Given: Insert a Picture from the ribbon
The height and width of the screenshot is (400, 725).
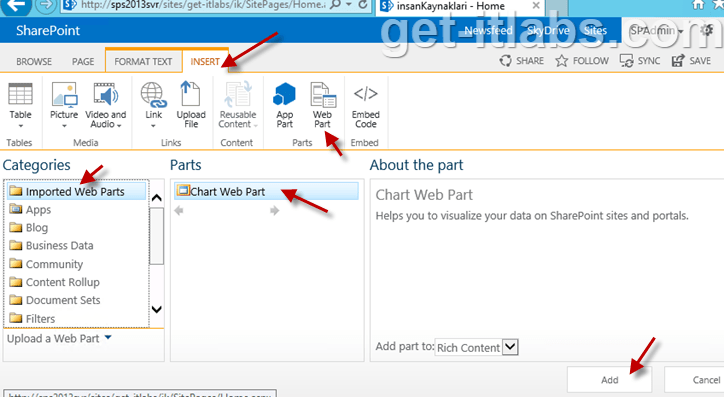Looking at the screenshot, I should [x=64, y=94].
